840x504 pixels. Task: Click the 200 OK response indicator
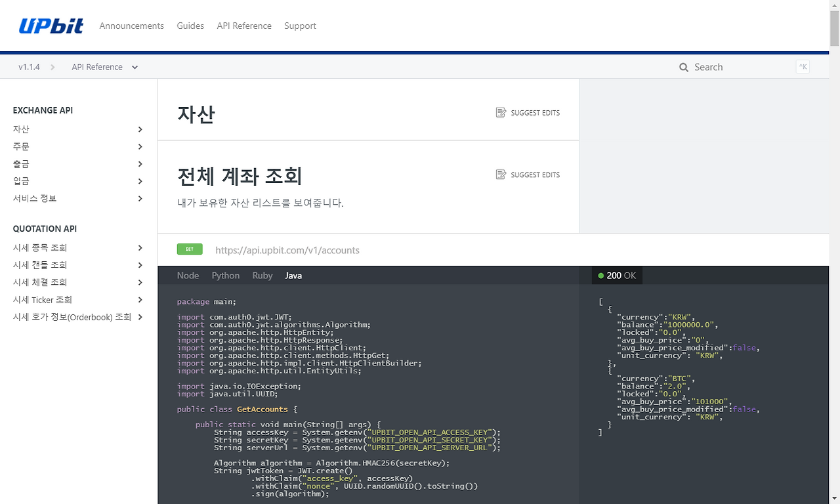tap(616, 276)
